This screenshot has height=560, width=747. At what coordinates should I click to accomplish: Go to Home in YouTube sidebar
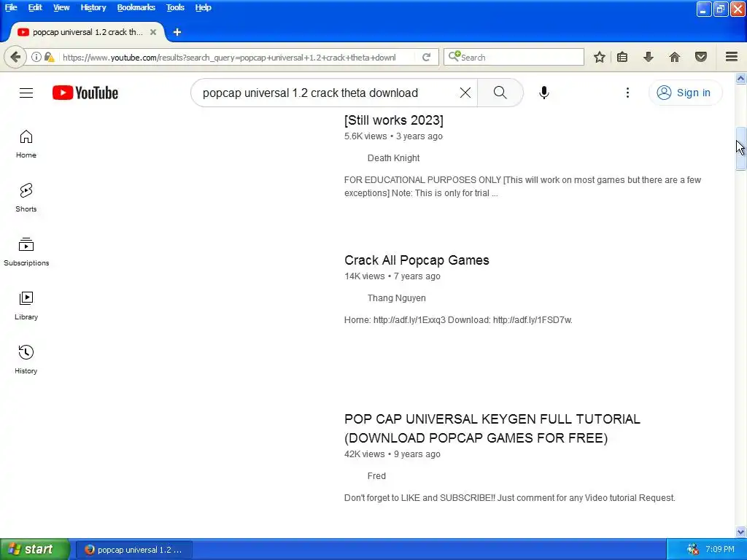(26, 144)
